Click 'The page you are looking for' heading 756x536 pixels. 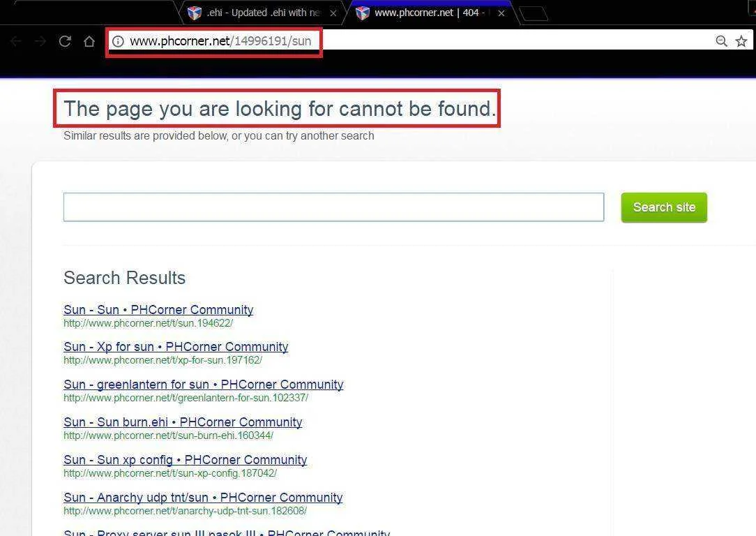pyautogui.click(x=280, y=109)
